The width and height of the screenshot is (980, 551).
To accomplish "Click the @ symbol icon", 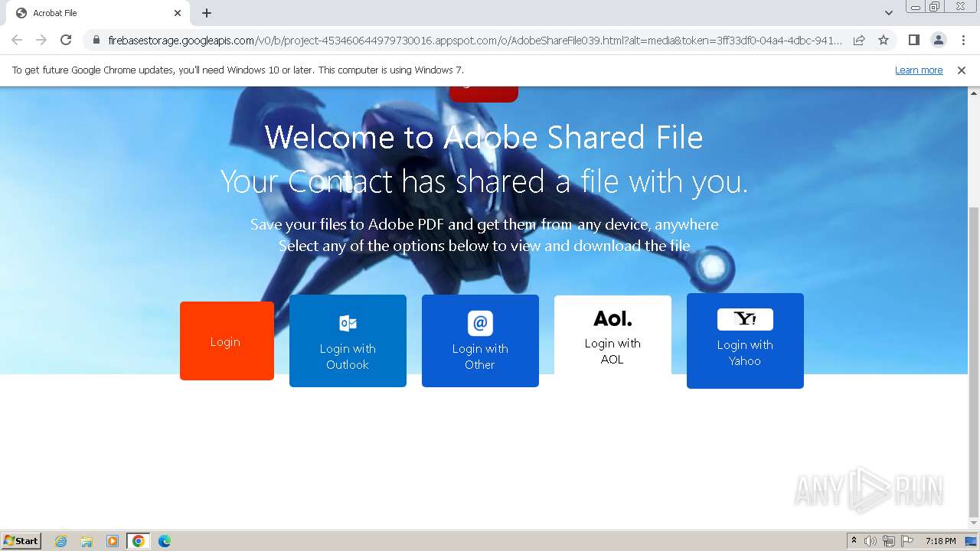I will point(480,323).
